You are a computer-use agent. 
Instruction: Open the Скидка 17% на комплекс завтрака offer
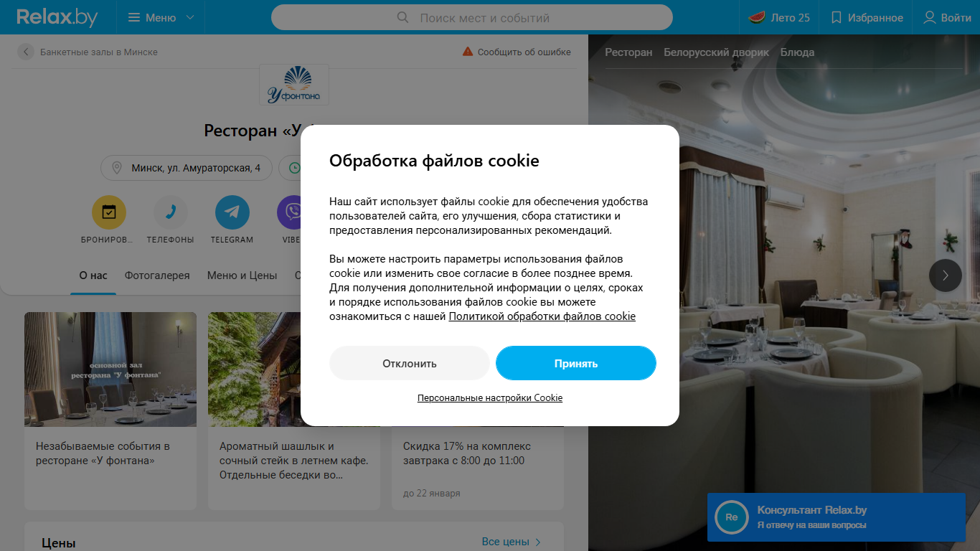tap(467, 453)
